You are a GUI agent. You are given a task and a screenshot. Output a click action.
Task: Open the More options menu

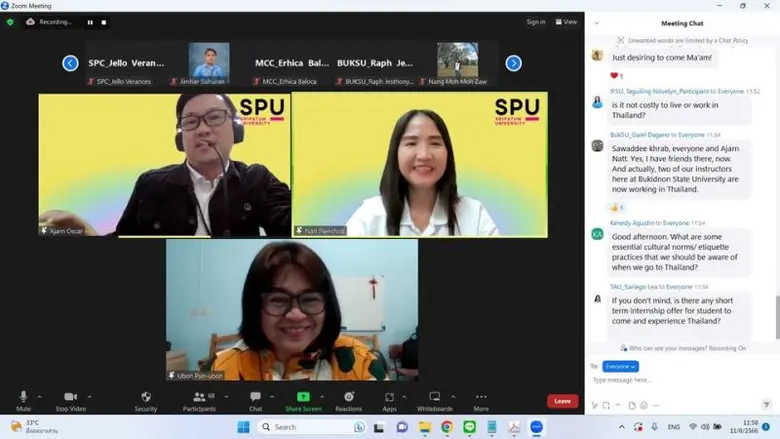point(481,398)
